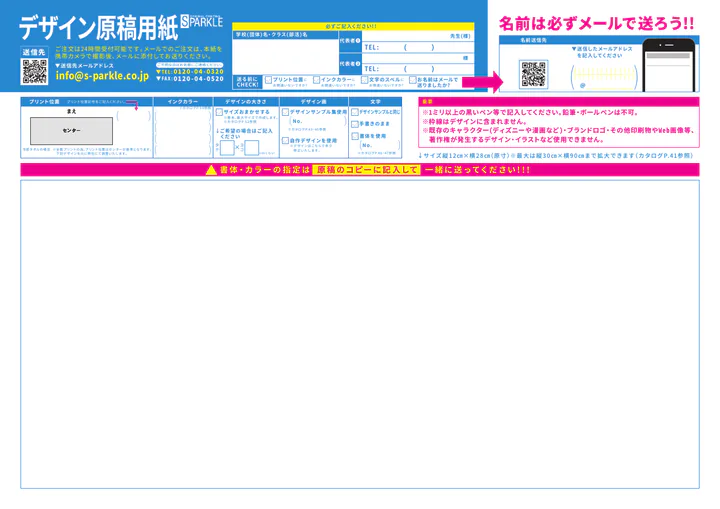The width and height of the screenshot is (720, 509).
Task: Click the 学校(団体)名・クラス(部活)名 entry field
Action: 286,57
